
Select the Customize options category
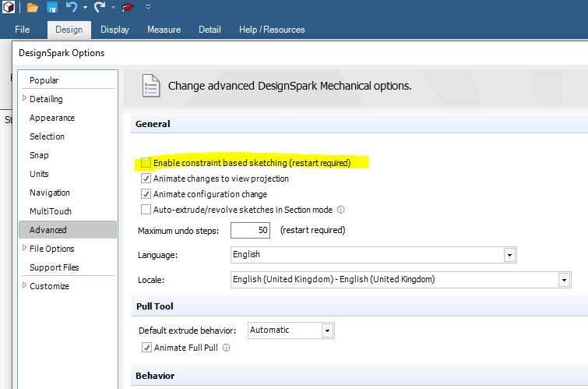(x=49, y=286)
